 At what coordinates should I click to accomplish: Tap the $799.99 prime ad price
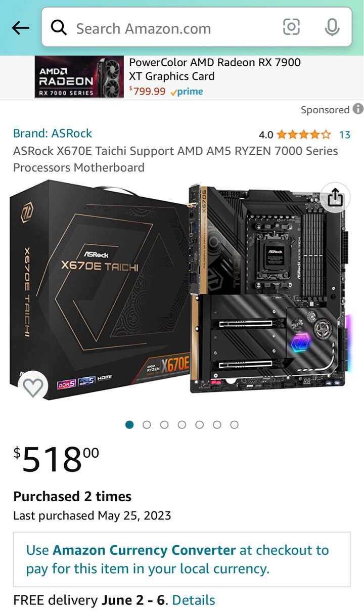(166, 92)
